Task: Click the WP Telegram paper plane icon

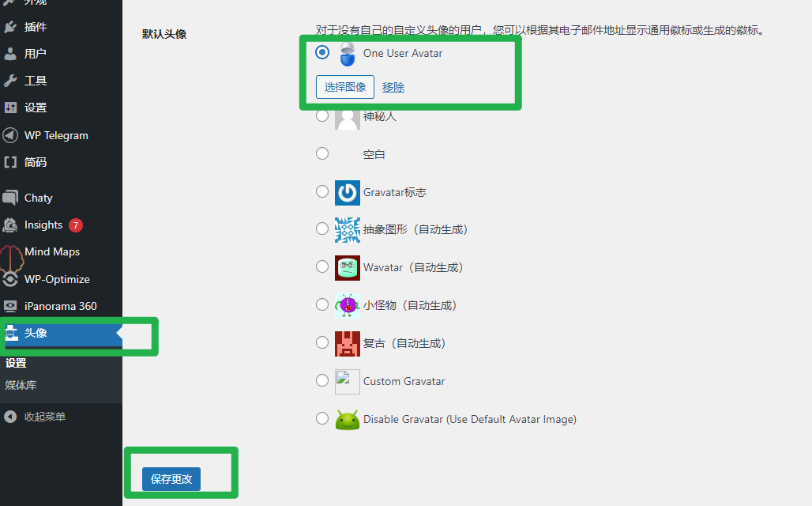Action: 10,135
